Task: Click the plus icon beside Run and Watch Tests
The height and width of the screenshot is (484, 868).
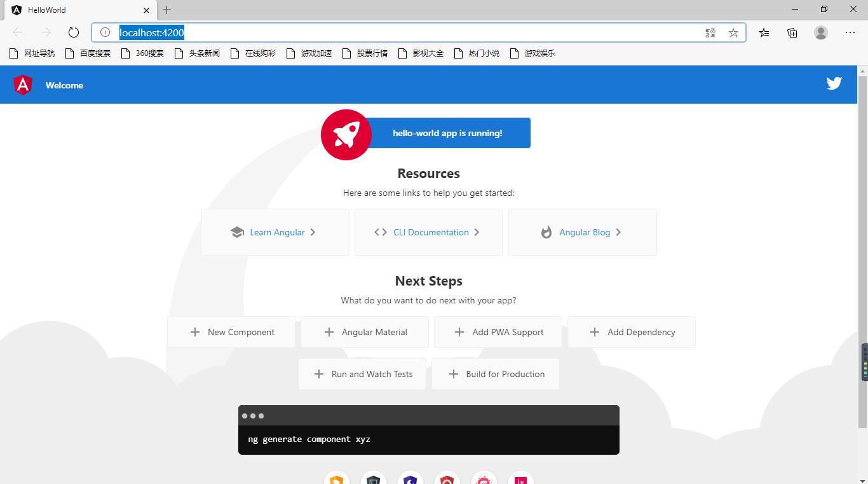Action: click(x=319, y=374)
